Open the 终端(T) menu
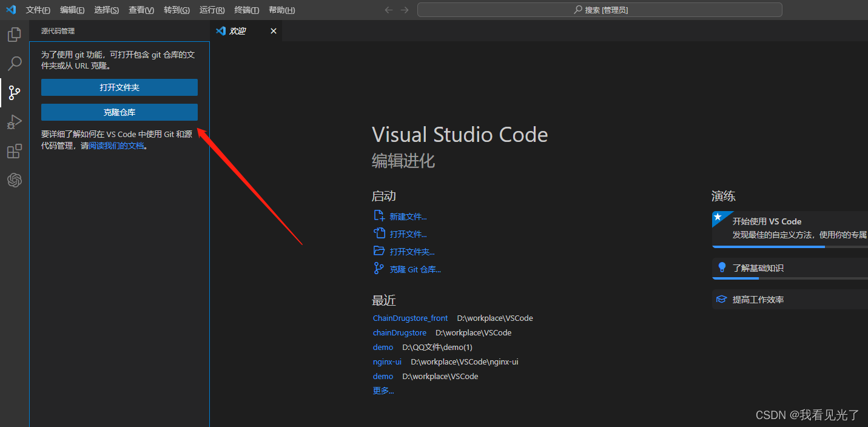 pos(247,10)
